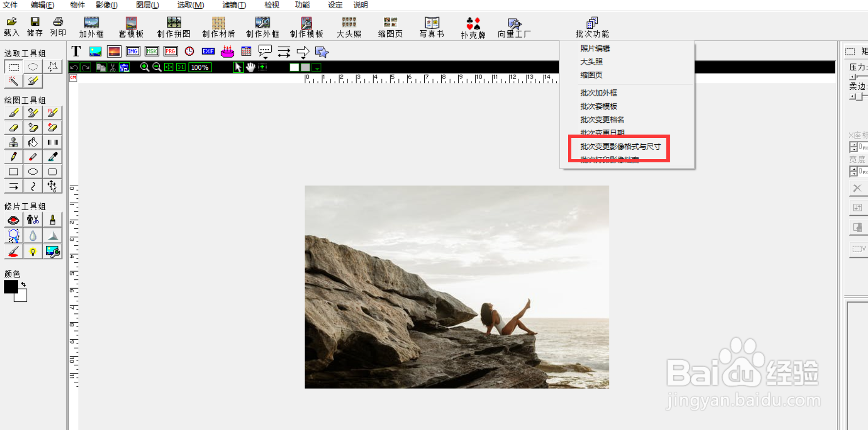Click the MSK mask object icon

pyautogui.click(x=152, y=51)
